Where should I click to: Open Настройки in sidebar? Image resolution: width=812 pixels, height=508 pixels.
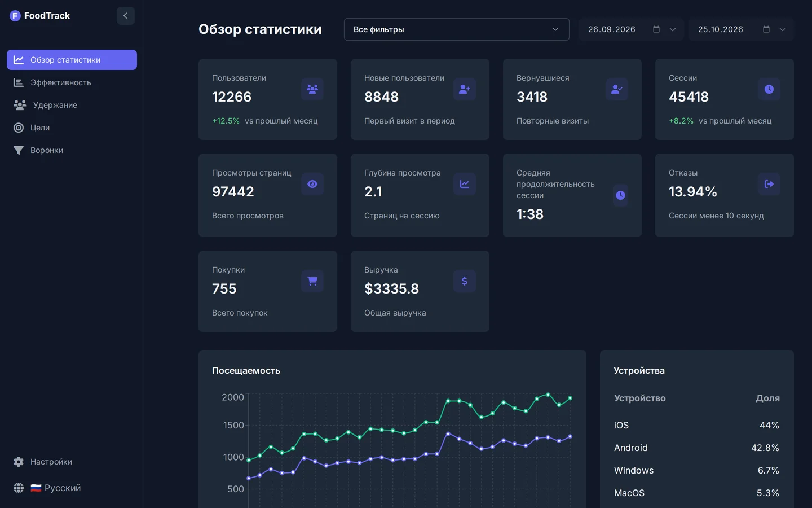pos(72,462)
